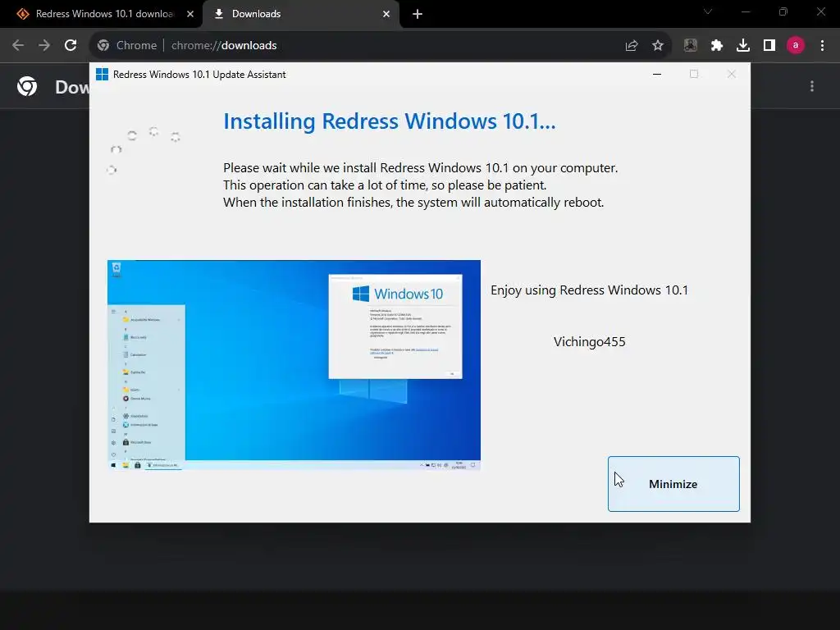Toggle the Chrome side panel
The image size is (840, 630).
tap(769, 46)
